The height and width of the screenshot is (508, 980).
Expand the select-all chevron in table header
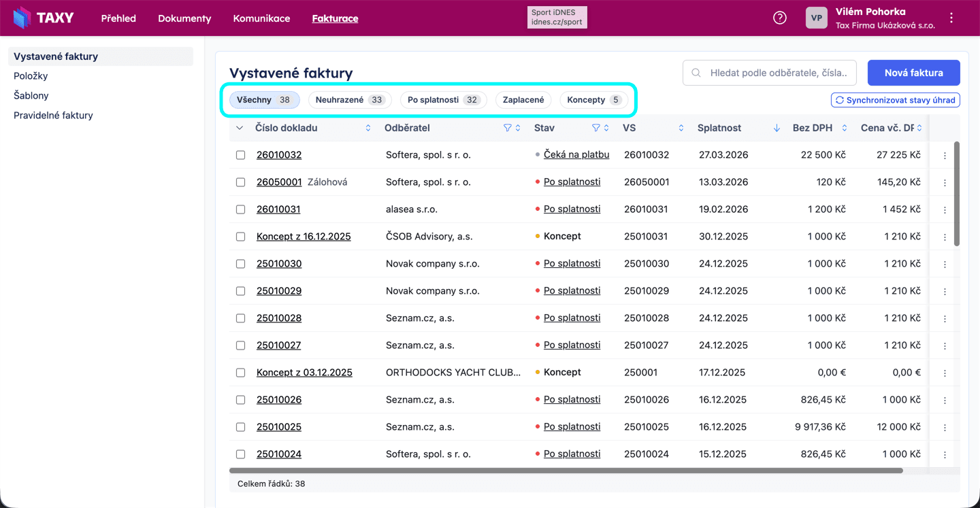240,128
